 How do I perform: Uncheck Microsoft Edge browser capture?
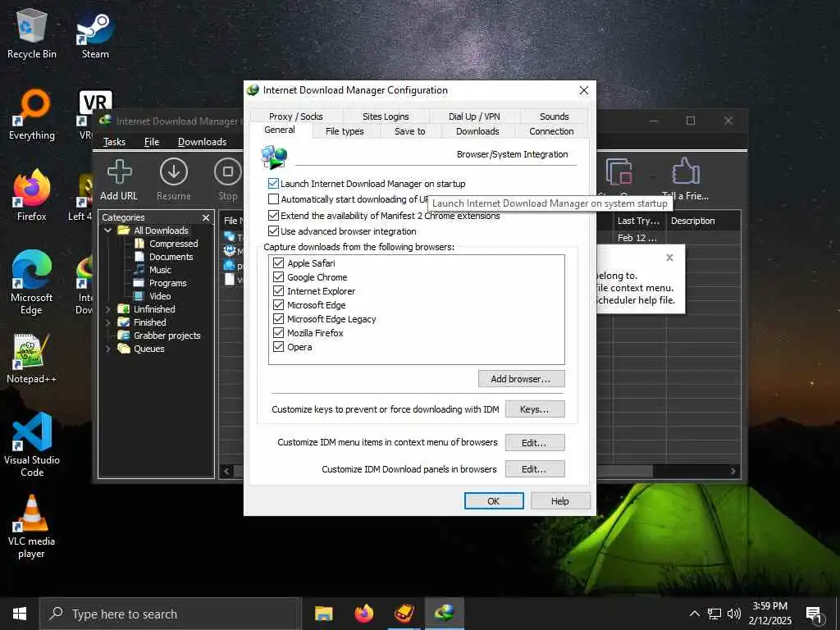pos(278,305)
